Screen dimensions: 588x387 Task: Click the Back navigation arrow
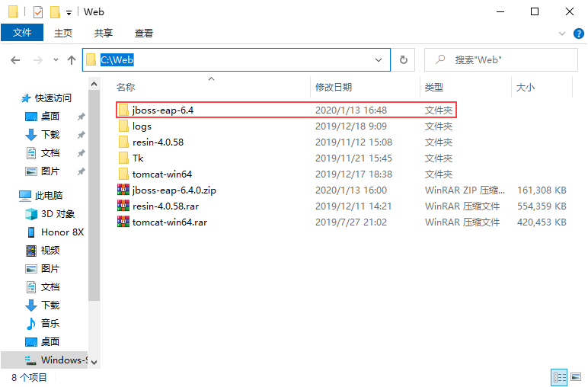(x=15, y=60)
